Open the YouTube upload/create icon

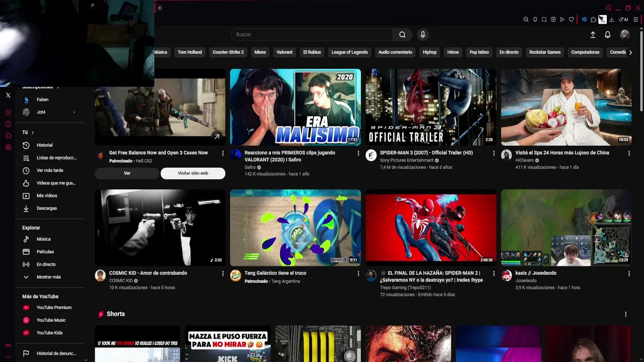(593, 35)
